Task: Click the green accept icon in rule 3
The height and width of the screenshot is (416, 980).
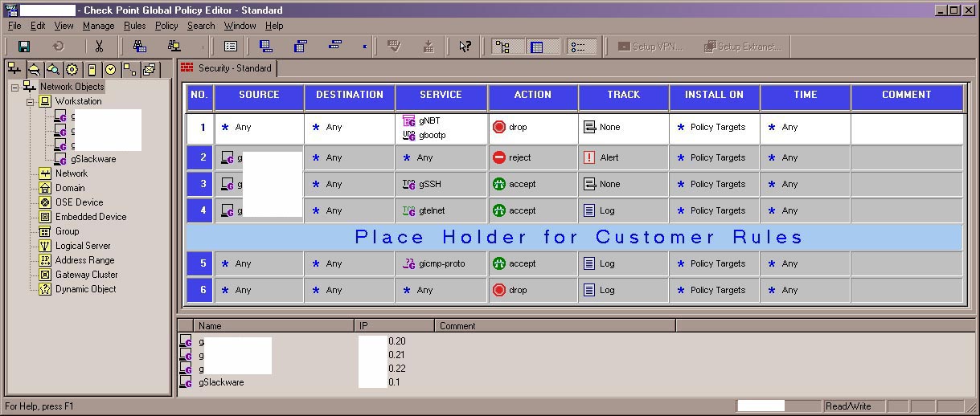Action: [x=499, y=184]
